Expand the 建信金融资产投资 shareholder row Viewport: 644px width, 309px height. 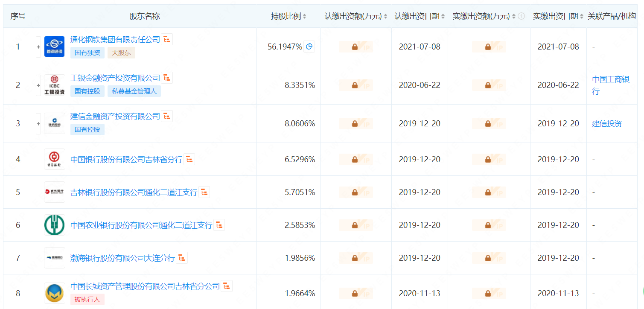pyautogui.click(x=38, y=124)
